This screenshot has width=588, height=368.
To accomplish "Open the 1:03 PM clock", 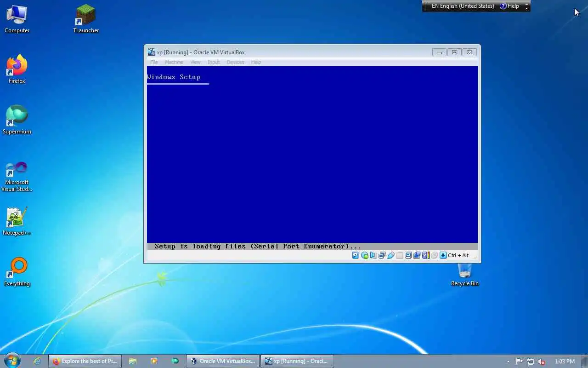I will (565, 362).
